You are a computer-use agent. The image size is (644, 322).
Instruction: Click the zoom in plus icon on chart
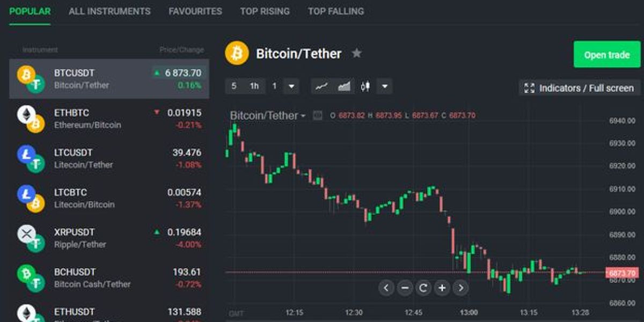pyautogui.click(x=442, y=288)
